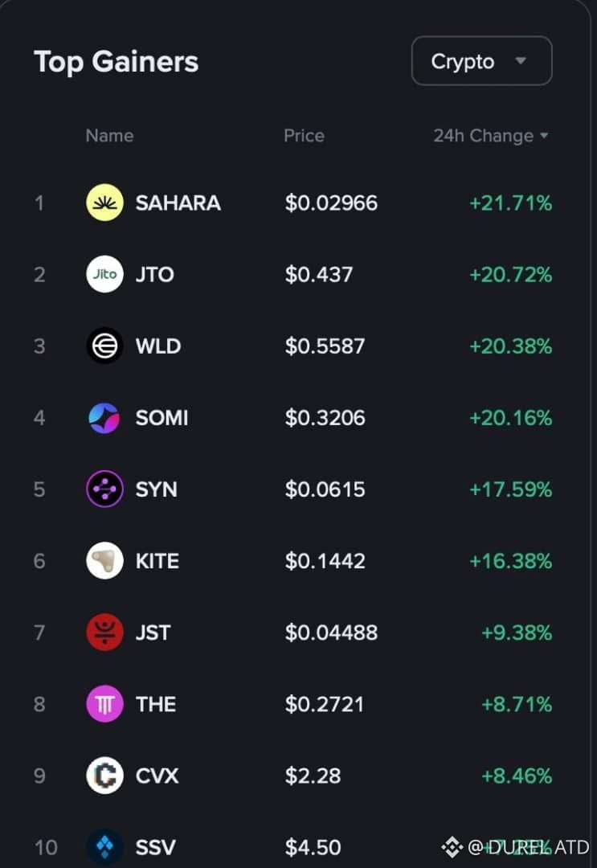Click the KITE coin logo

pyautogui.click(x=104, y=560)
